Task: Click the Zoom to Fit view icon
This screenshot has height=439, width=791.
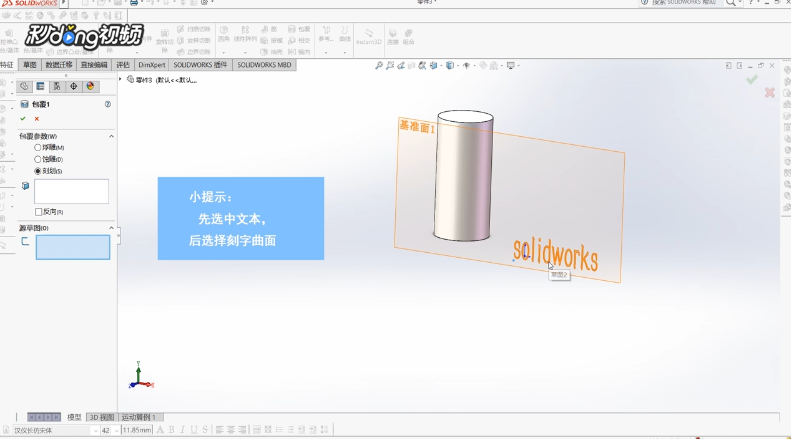Action: (x=379, y=66)
